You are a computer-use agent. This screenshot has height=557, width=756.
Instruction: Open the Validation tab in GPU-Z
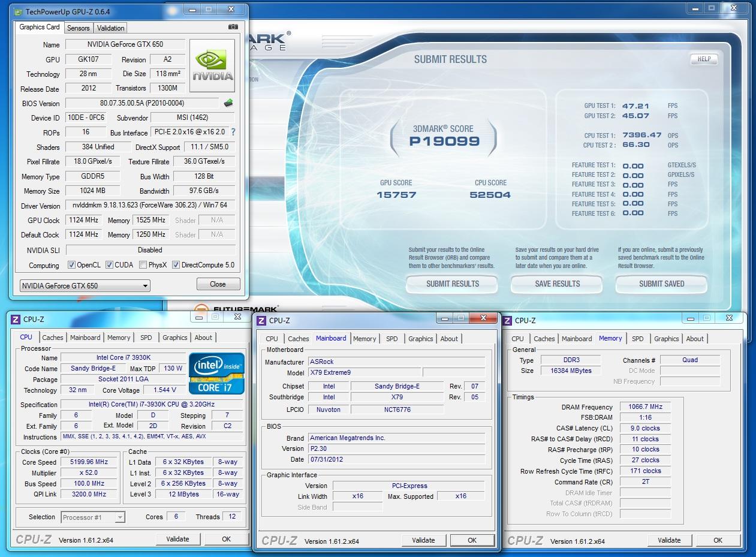coord(111,28)
